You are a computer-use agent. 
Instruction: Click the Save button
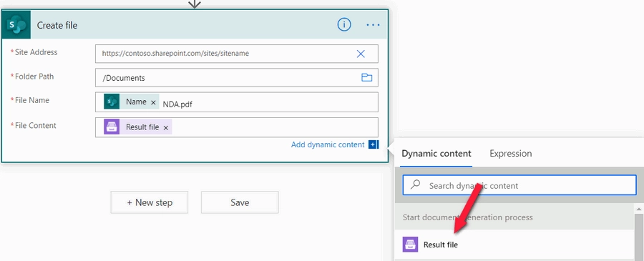(x=240, y=202)
